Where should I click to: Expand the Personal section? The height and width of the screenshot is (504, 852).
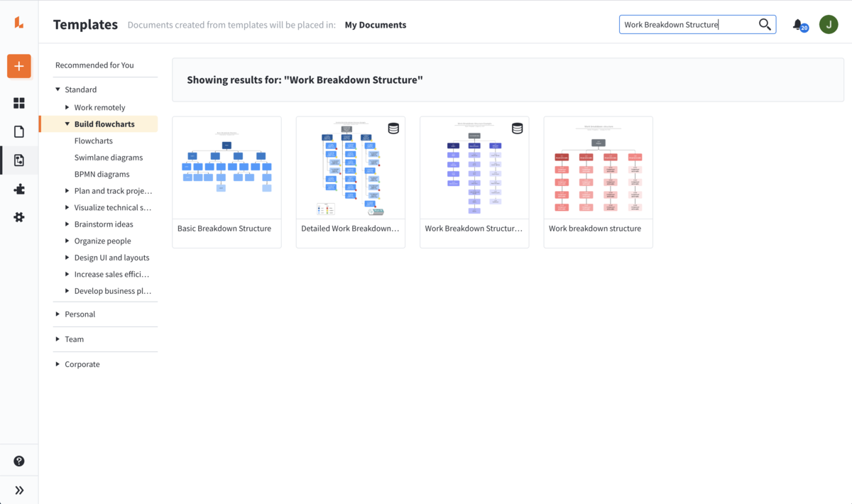pos(80,314)
